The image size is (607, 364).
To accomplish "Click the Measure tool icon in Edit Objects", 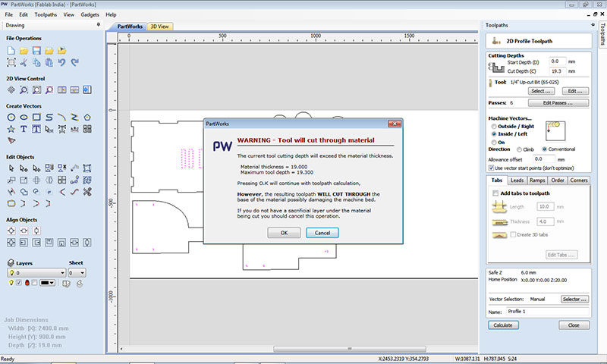I will coord(74,168).
